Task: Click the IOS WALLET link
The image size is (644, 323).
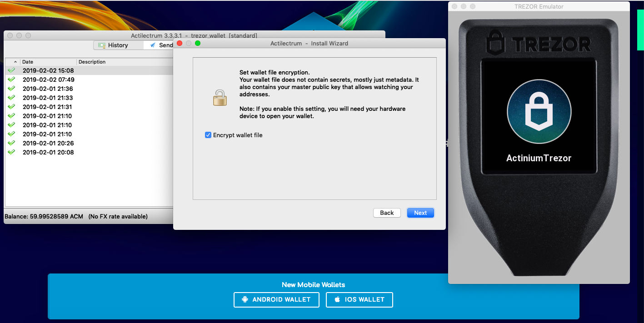Action: point(359,300)
